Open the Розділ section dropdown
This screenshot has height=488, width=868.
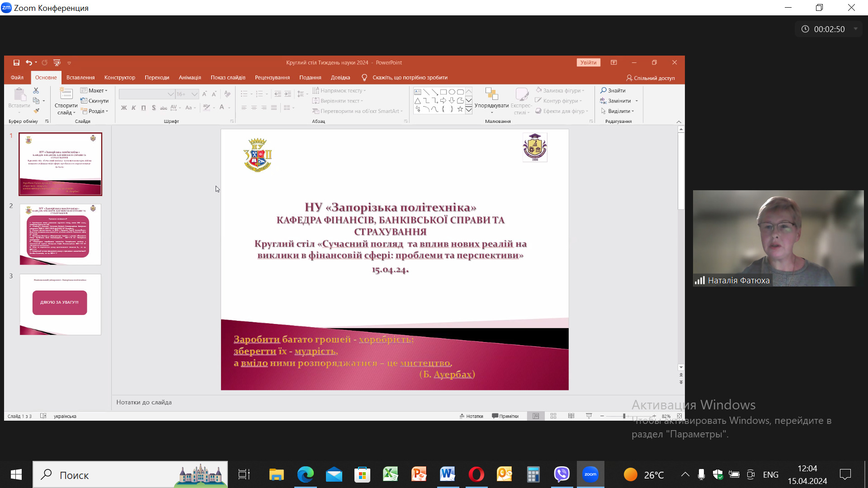pyautogui.click(x=95, y=111)
